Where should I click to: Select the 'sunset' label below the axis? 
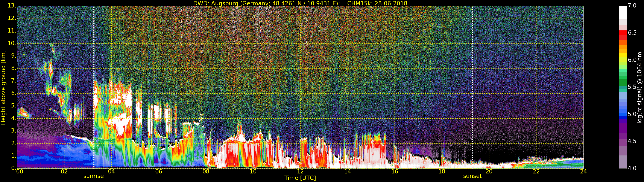pos(472,176)
